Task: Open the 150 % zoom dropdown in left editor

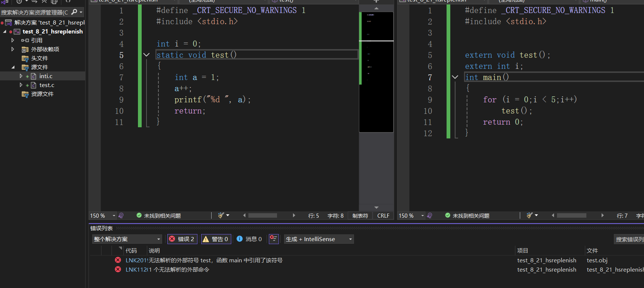Action: tap(114, 216)
